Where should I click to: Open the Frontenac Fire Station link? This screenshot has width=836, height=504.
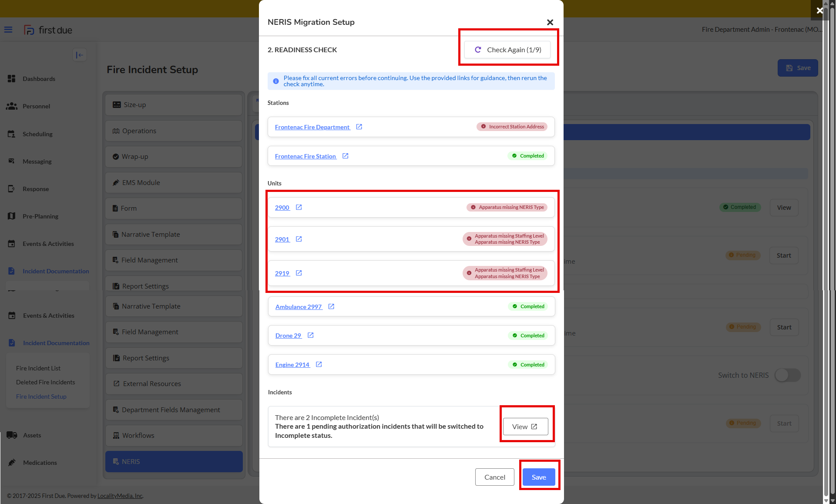click(306, 156)
